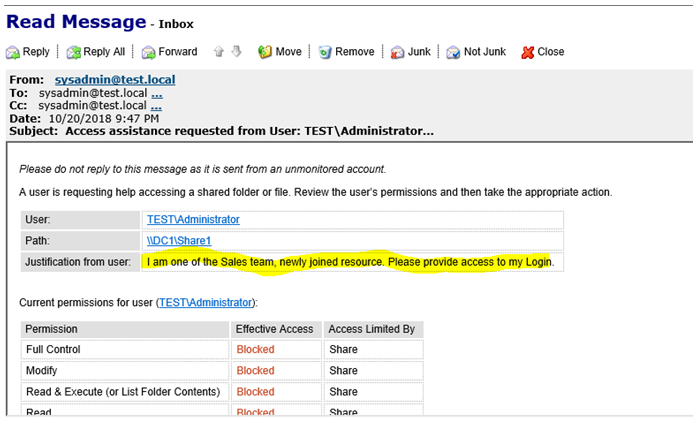
Task: Click the Reply All icon
Action: (x=74, y=52)
